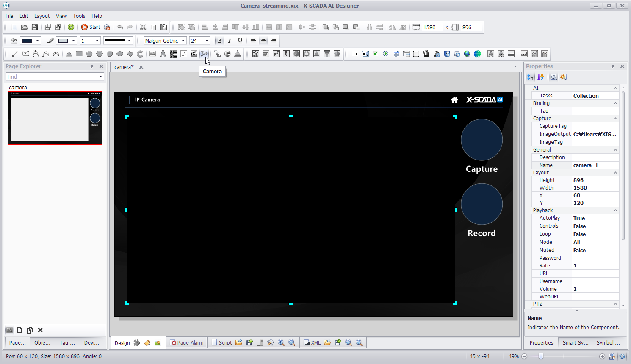Collapse the Playback property section
This screenshot has width=631, height=364.
615,210
